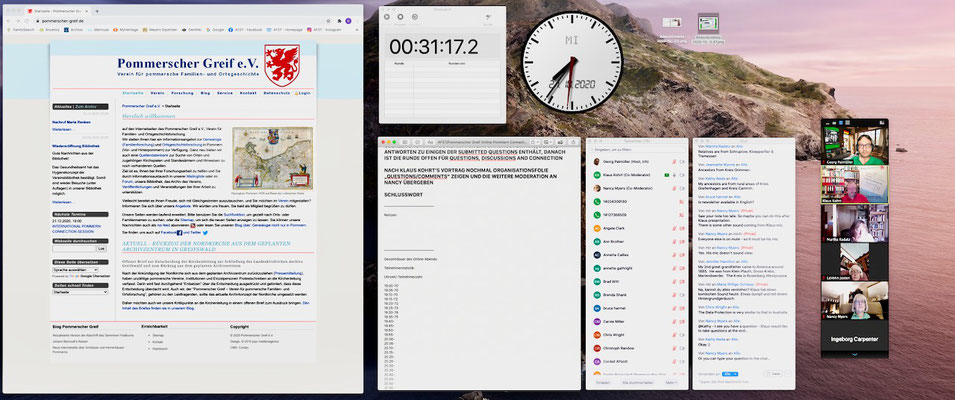The width and height of the screenshot is (955, 400).
Task: Open the AFST - Instagram bookmark
Action: tap(325, 29)
